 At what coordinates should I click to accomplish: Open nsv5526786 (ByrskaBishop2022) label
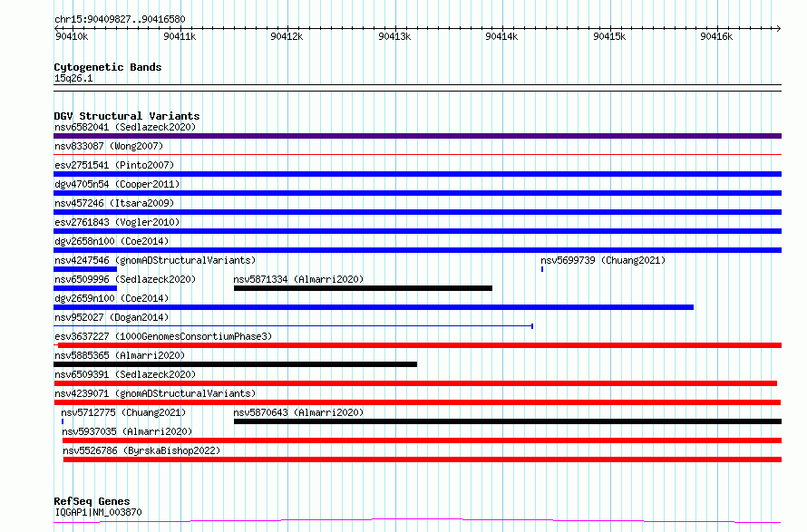pos(141,450)
